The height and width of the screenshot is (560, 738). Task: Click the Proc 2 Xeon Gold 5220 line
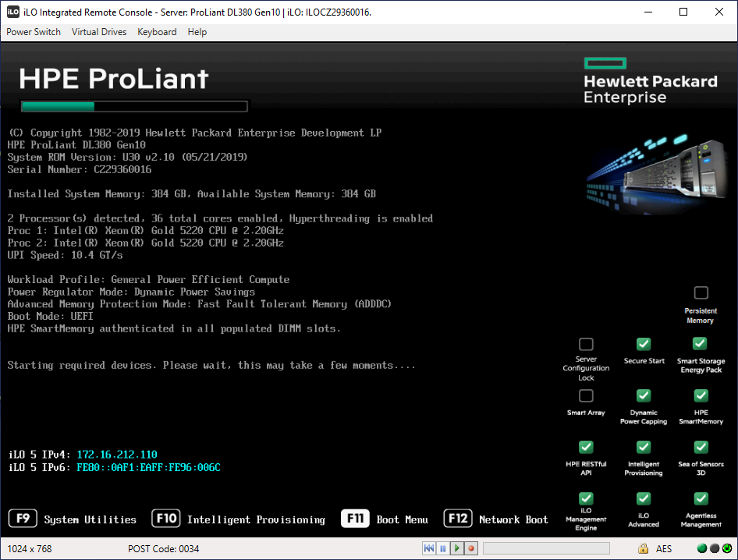pyautogui.click(x=145, y=243)
